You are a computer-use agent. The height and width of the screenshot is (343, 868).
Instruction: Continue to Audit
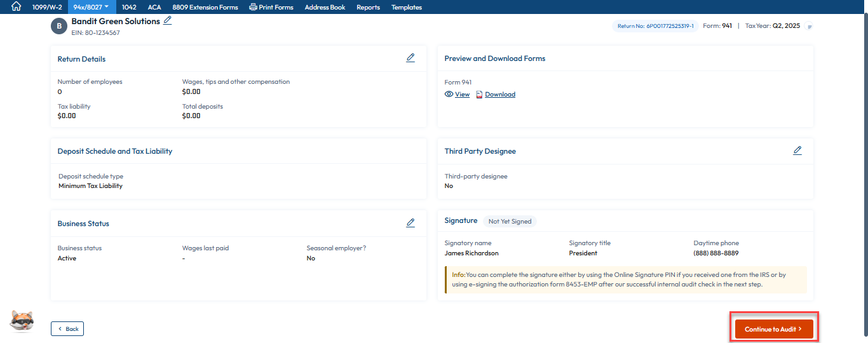click(x=774, y=329)
